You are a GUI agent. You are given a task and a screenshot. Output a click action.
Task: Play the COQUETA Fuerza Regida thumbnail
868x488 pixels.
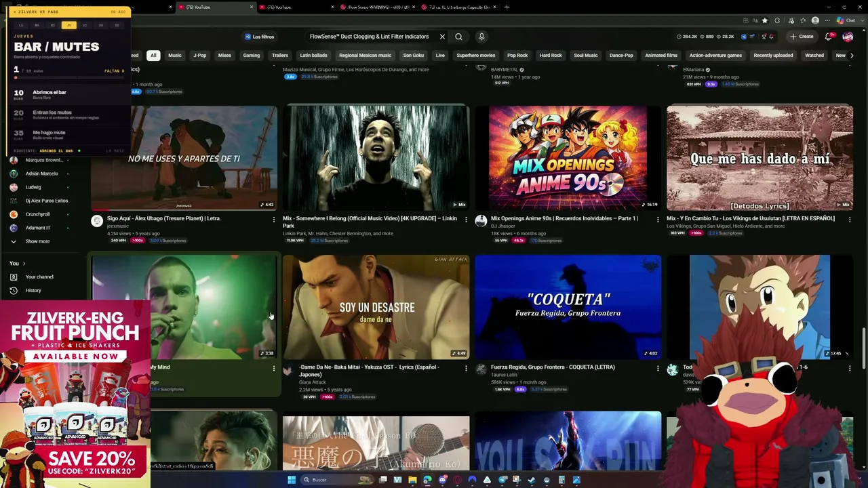coord(568,307)
